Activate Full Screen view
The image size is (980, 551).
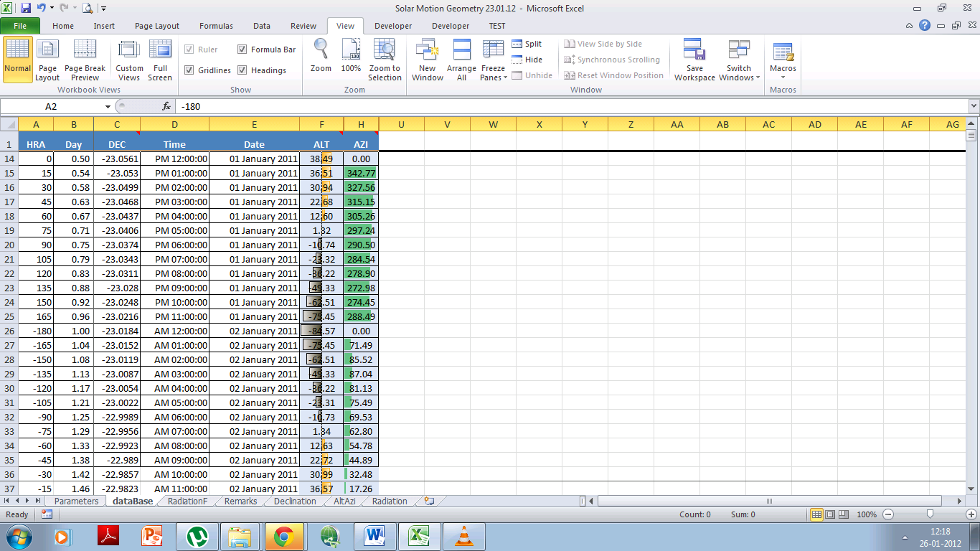pyautogui.click(x=160, y=59)
